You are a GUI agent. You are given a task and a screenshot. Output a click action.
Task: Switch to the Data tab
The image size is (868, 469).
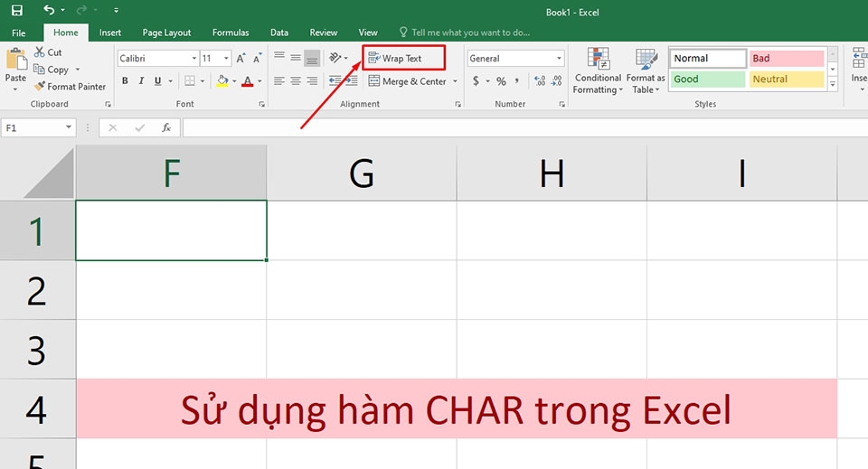click(279, 33)
